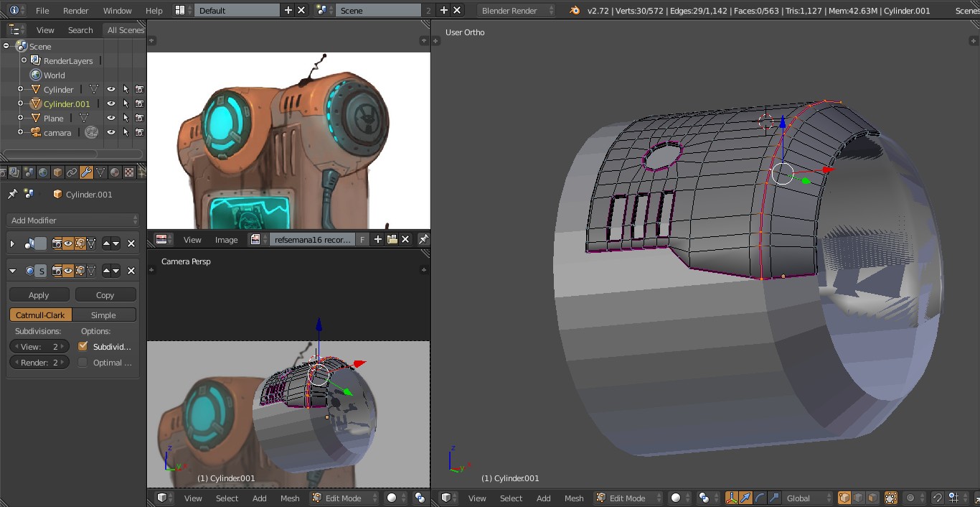980x507 pixels.
Task: Open the Add Modifier dropdown
Action: pos(72,220)
